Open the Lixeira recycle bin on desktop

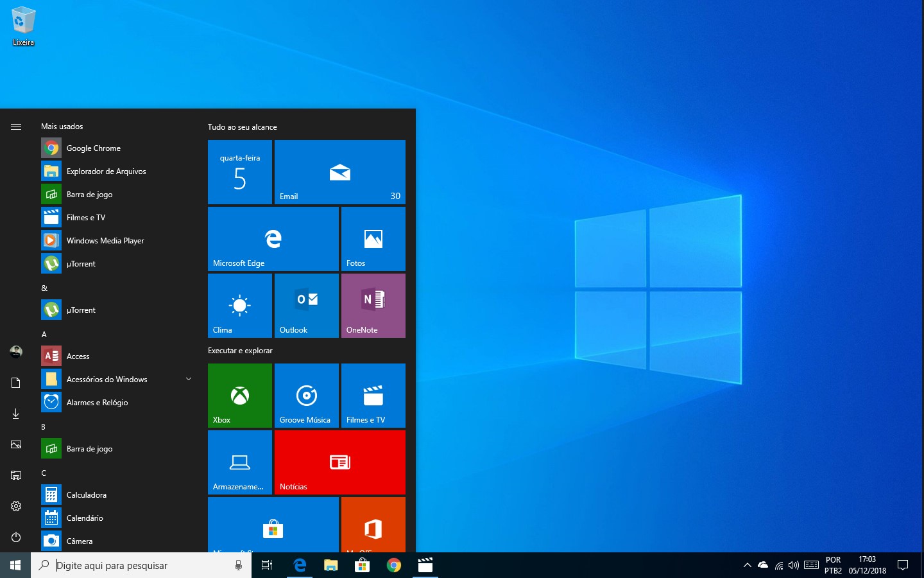pos(23,26)
